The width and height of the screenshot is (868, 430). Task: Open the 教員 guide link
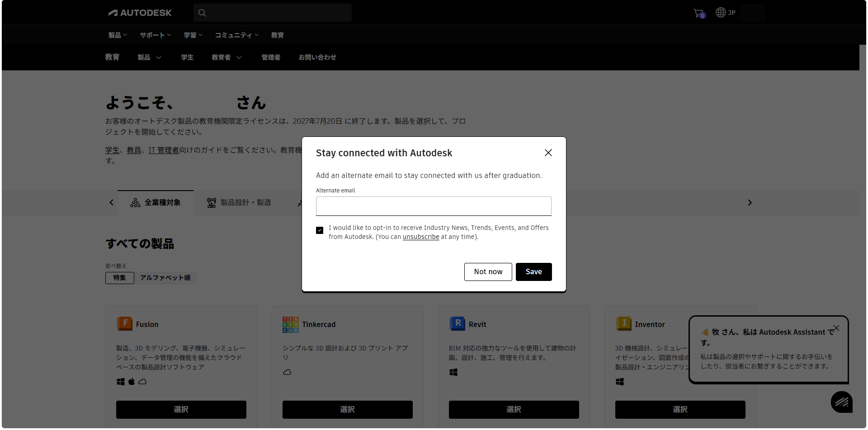tap(134, 150)
